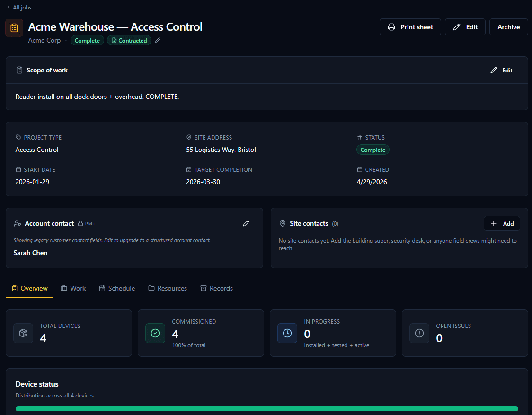Image resolution: width=532 pixels, height=415 pixels.
Task: Click the Complete pill under Status
Action: (373, 150)
